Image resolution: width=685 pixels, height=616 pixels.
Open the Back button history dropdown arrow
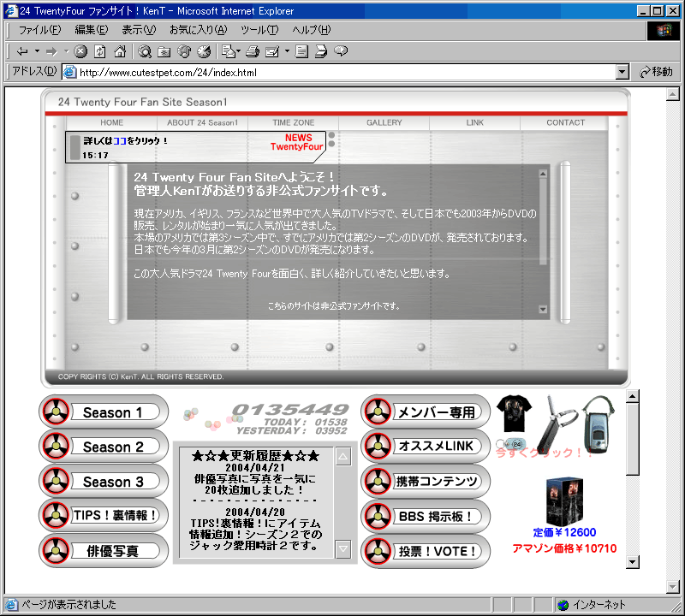[37, 51]
